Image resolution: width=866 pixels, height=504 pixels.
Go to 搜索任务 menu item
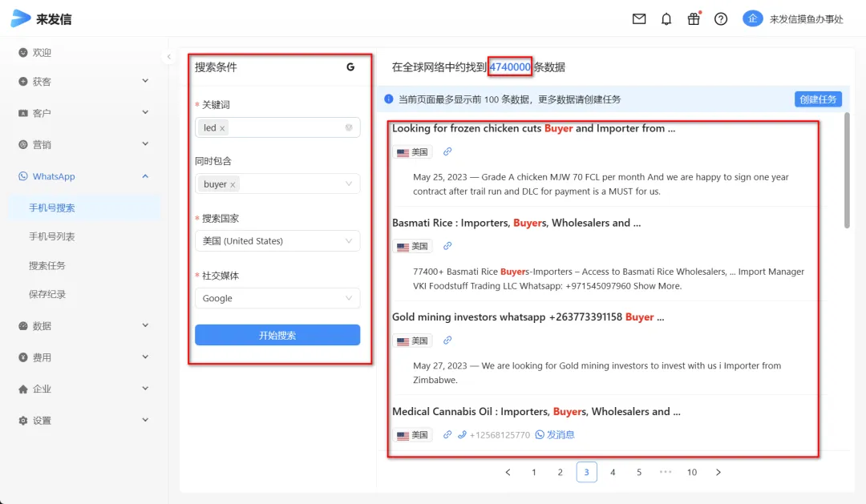tap(47, 265)
